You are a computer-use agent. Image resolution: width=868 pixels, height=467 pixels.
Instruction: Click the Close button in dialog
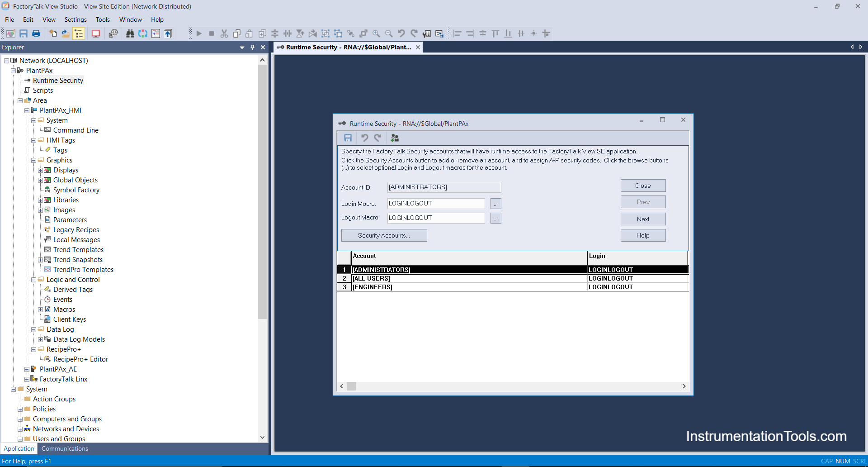pyautogui.click(x=643, y=186)
